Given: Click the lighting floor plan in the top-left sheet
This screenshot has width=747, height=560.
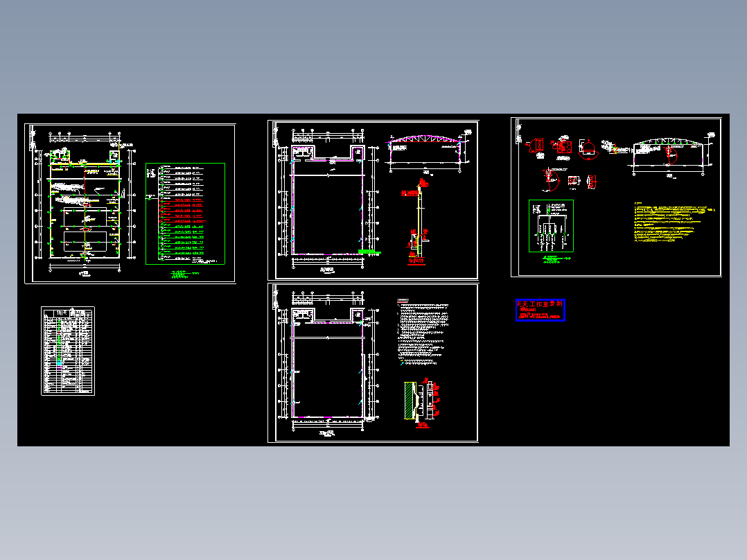Looking at the screenshot, I should pos(85,204).
